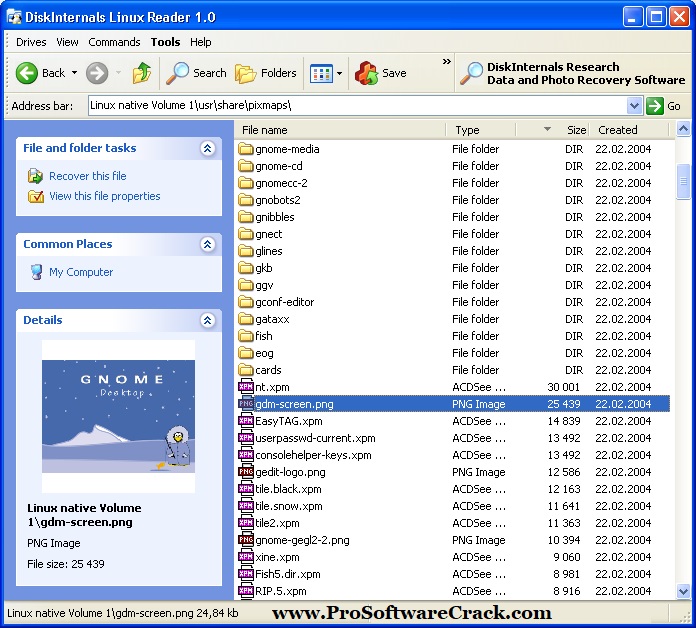The image size is (696, 628).
Task: Click the cards folder icon
Action: 245,370
